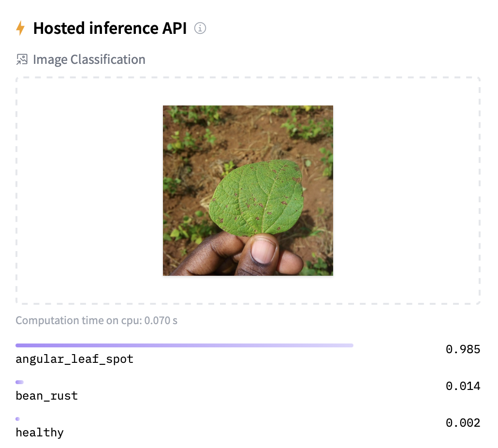
Task: Click the healthy confidence bar dot
Action: (18, 419)
